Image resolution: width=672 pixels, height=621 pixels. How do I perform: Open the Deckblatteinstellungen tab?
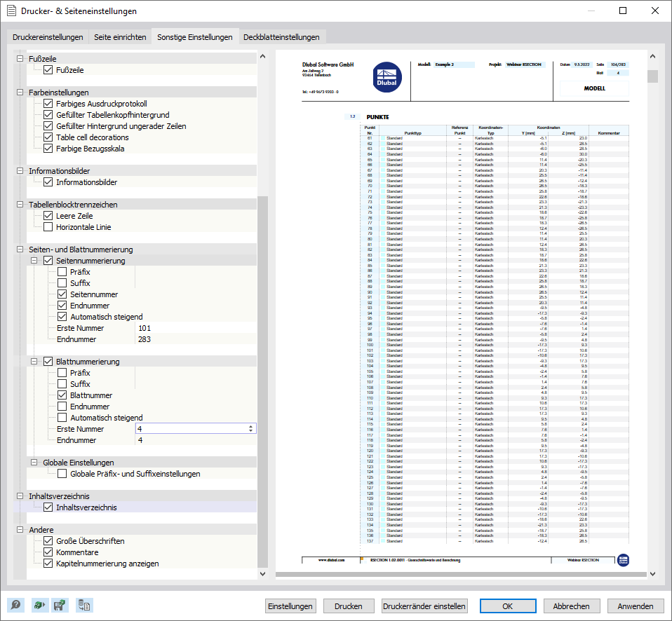(281, 37)
